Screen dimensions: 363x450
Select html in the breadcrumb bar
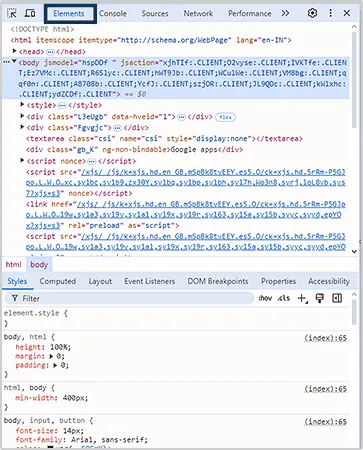pos(13,265)
